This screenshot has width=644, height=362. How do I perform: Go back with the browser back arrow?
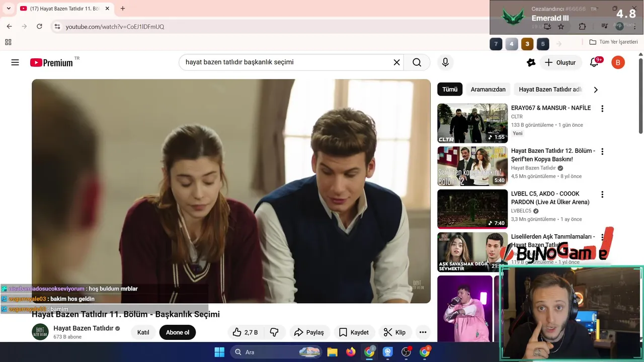9,26
